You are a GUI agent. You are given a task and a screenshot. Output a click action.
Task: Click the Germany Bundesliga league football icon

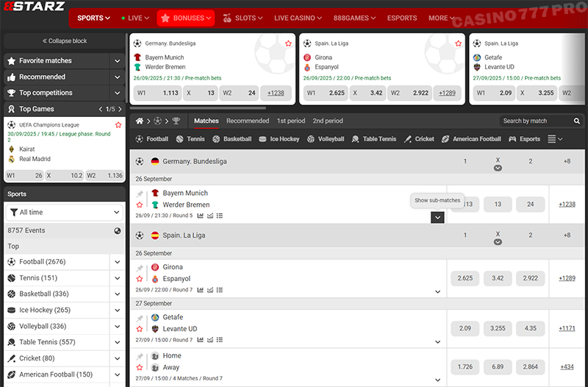pyautogui.click(x=140, y=161)
